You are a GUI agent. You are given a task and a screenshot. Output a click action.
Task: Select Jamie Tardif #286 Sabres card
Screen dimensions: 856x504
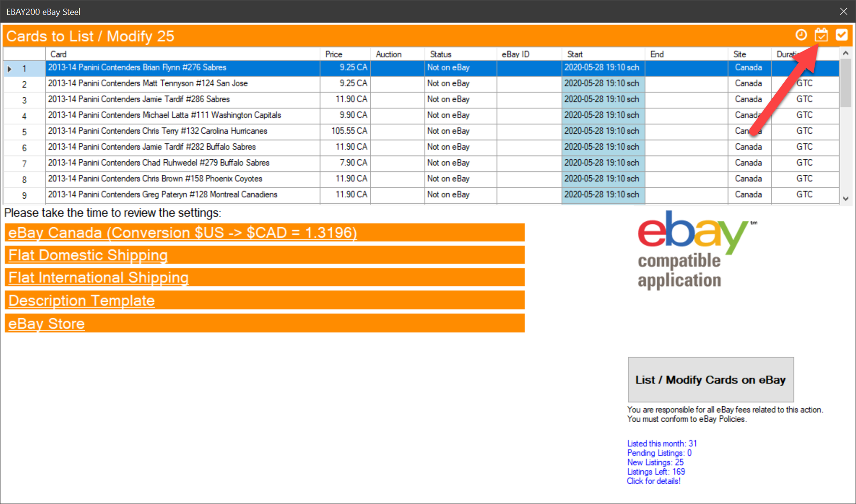pyautogui.click(x=183, y=100)
